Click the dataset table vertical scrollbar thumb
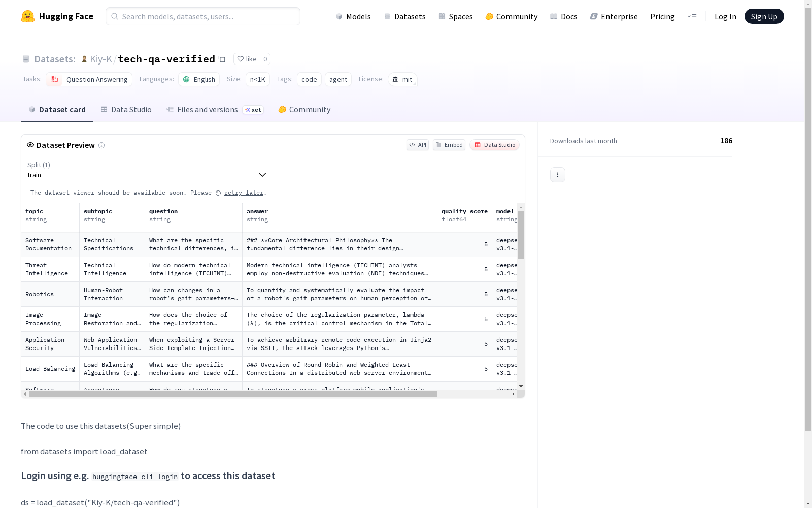This screenshot has height=508, width=812. coord(521,234)
